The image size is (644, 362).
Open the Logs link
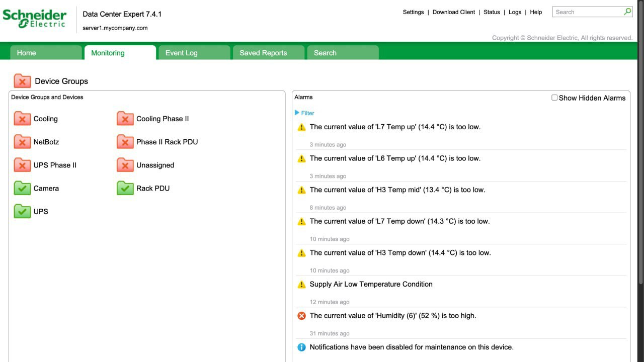click(x=515, y=12)
